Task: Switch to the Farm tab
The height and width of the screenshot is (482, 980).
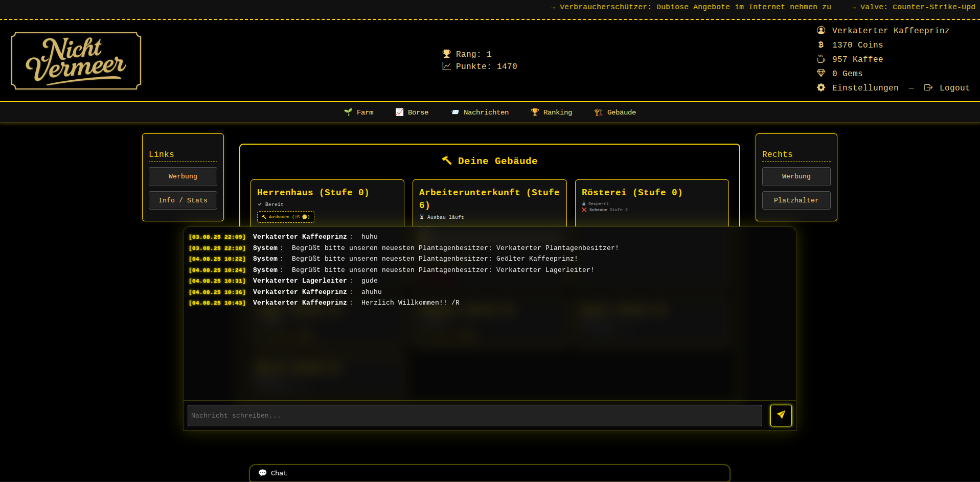Action: [x=359, y=112]
